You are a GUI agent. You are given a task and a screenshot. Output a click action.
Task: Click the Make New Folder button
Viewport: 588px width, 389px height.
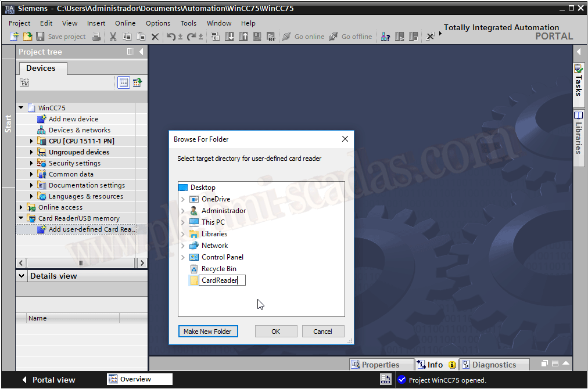click(x=207, y=332)
